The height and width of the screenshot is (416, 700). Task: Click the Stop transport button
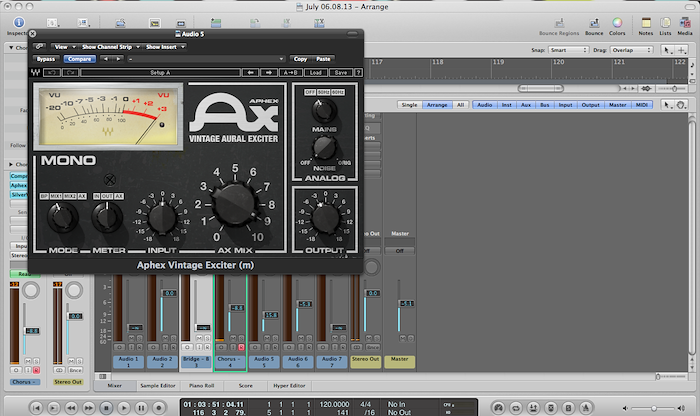click(x=106, y=408)
